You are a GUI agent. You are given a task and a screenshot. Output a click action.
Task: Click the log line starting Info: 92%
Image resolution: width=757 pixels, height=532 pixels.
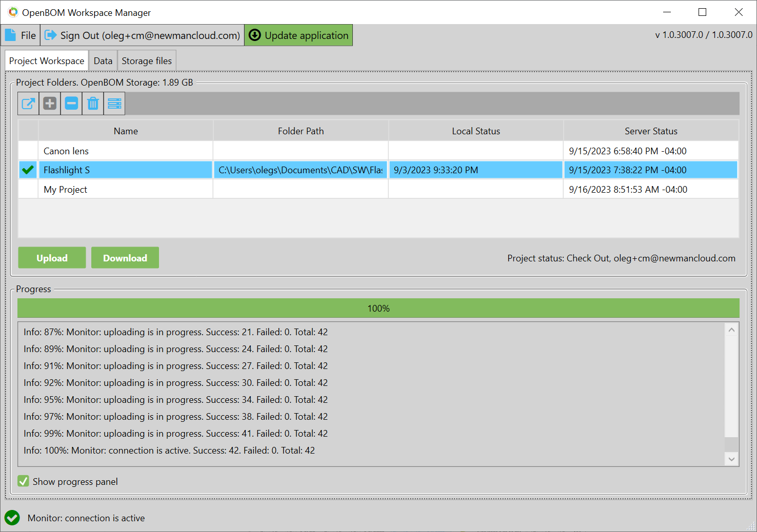[x=175, y=383]
